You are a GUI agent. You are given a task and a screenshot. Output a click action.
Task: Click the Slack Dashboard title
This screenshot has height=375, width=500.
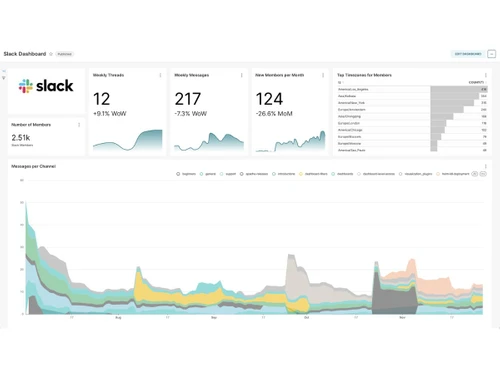point(25,54)
